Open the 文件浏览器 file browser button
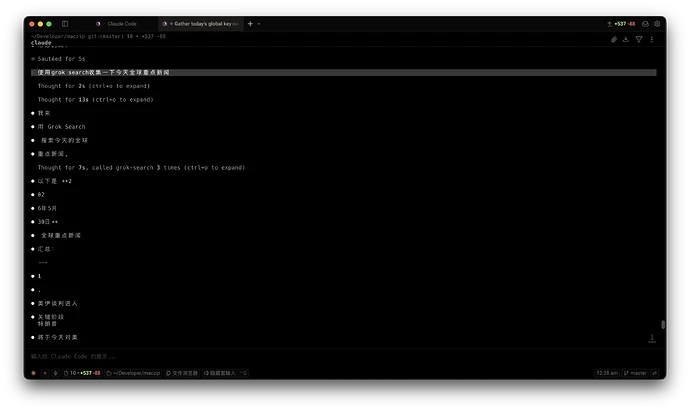 pos(182,373)
